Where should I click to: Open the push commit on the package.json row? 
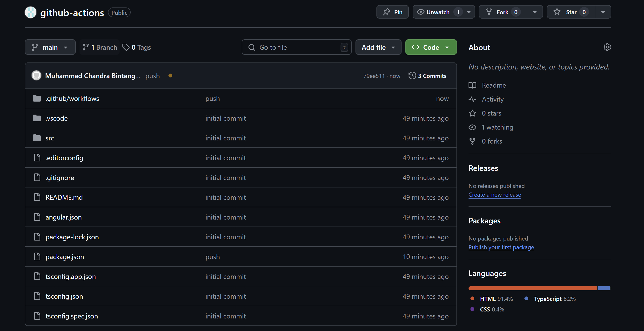point(213,257)
